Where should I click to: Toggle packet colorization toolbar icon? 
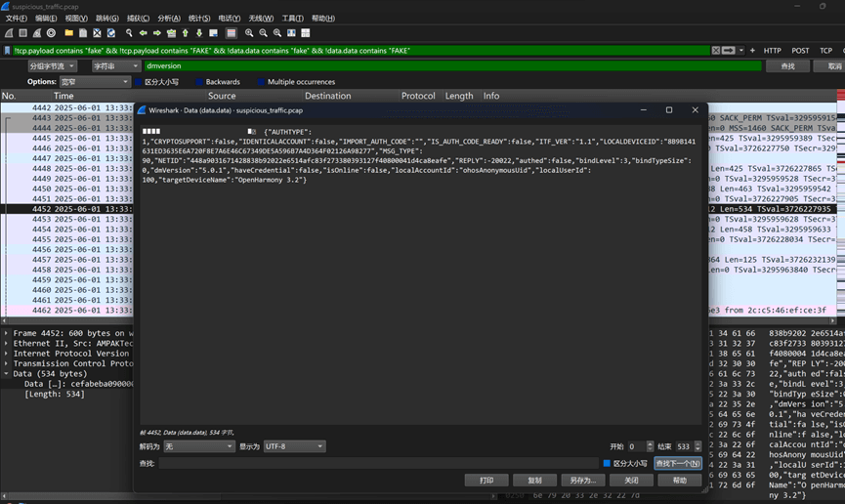pyautogui.click(x=232, y=33)
